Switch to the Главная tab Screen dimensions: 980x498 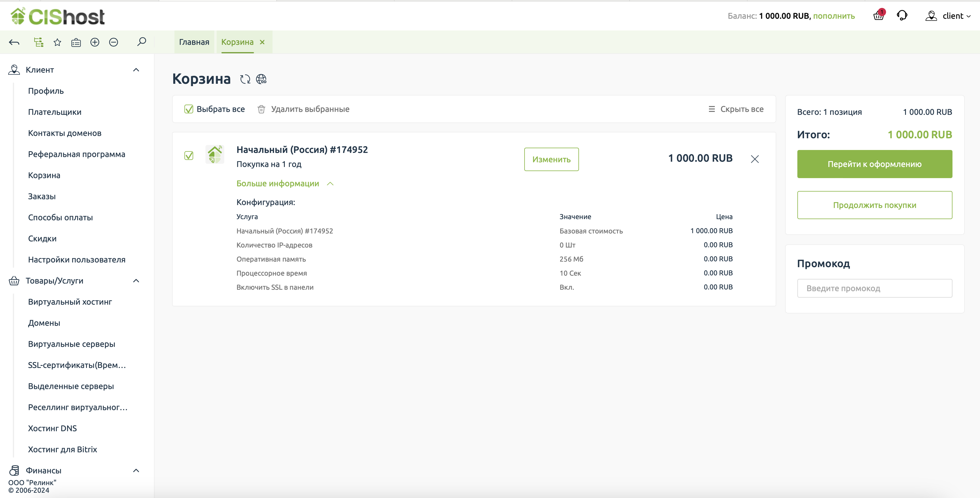coord(194,42)
